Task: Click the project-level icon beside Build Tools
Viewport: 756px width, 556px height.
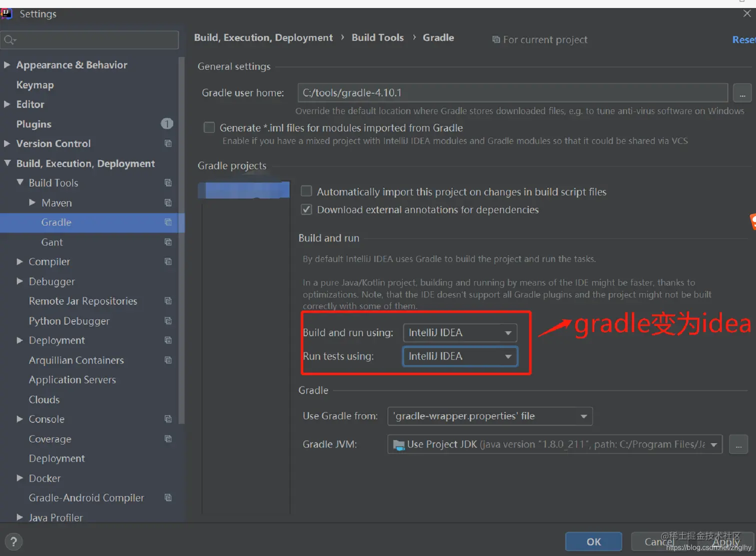Action: pyautogui.click(x=168, y=183)
